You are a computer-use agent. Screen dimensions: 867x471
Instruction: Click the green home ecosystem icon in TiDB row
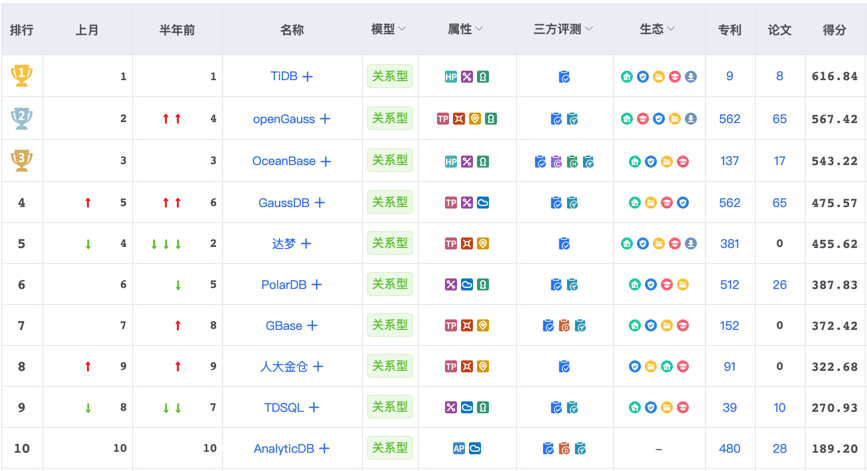point(626,77)
